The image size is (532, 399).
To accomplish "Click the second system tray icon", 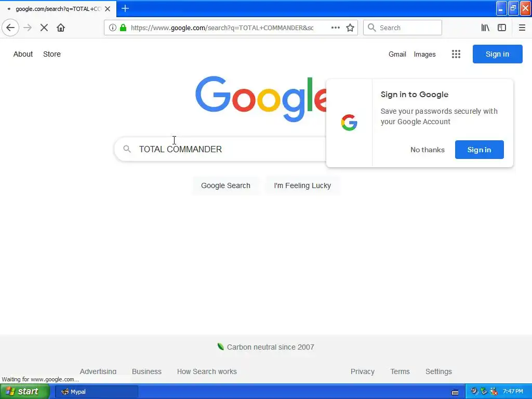I will (x=484, y=391).
